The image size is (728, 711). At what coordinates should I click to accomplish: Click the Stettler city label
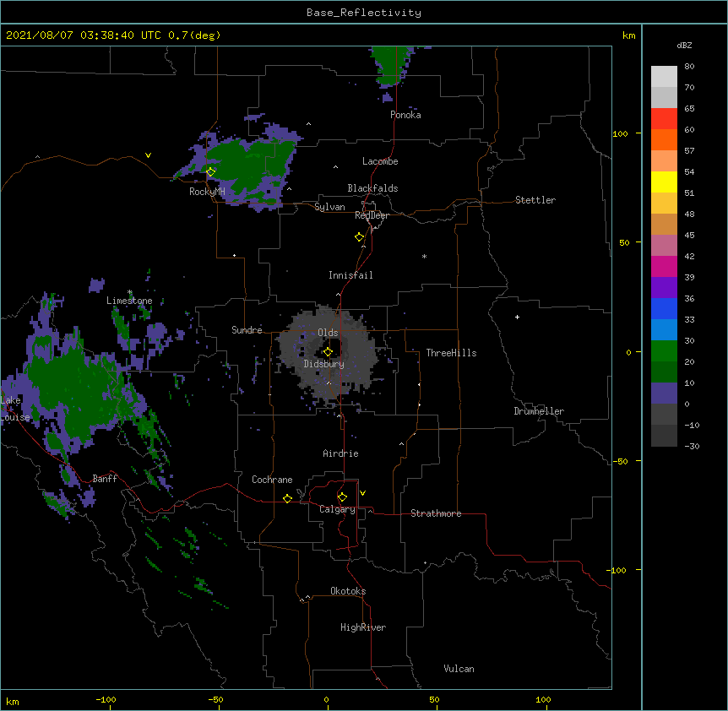coord(535,200)
